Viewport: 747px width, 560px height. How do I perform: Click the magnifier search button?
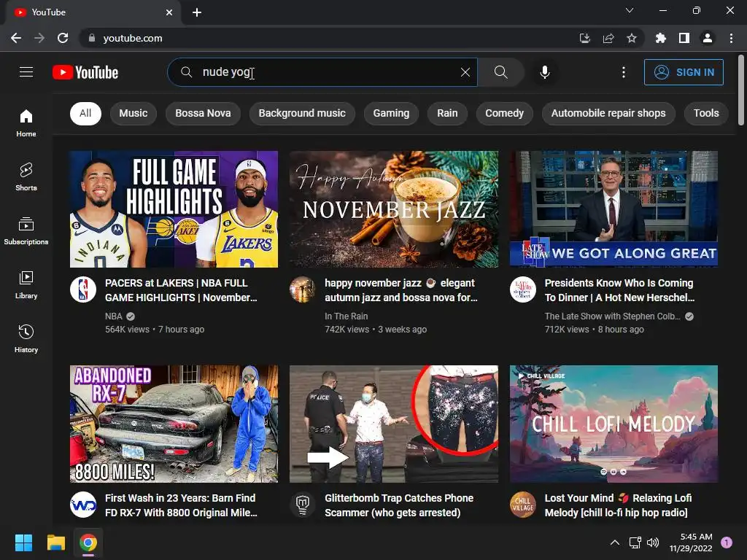500,72
